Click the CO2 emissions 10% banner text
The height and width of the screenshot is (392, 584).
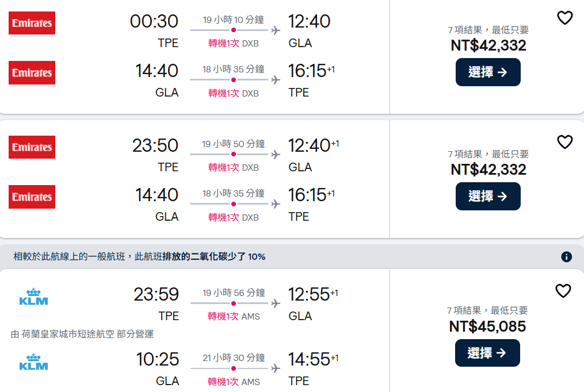coord(140,256)
